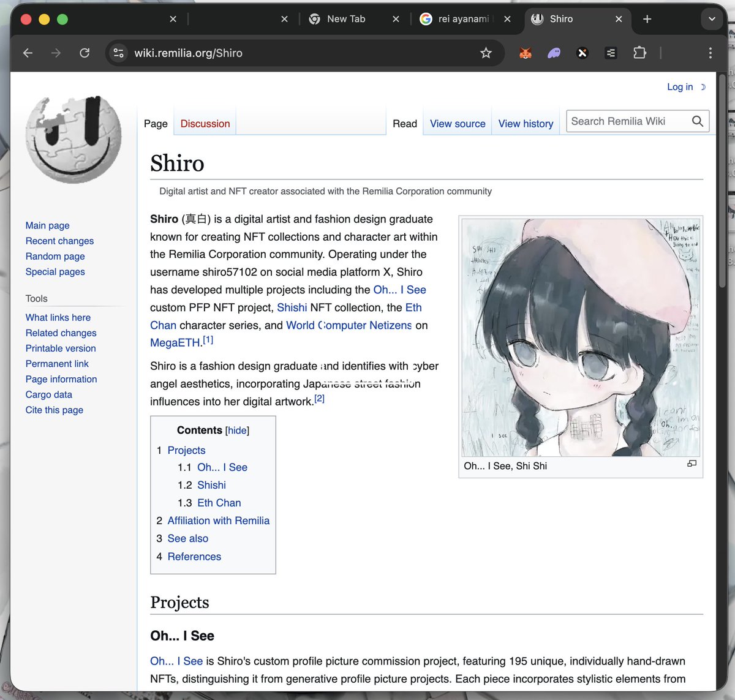Open Oh... I See link under Projects heading
Viewport: 735px width, 700px height.
(176, 661)
